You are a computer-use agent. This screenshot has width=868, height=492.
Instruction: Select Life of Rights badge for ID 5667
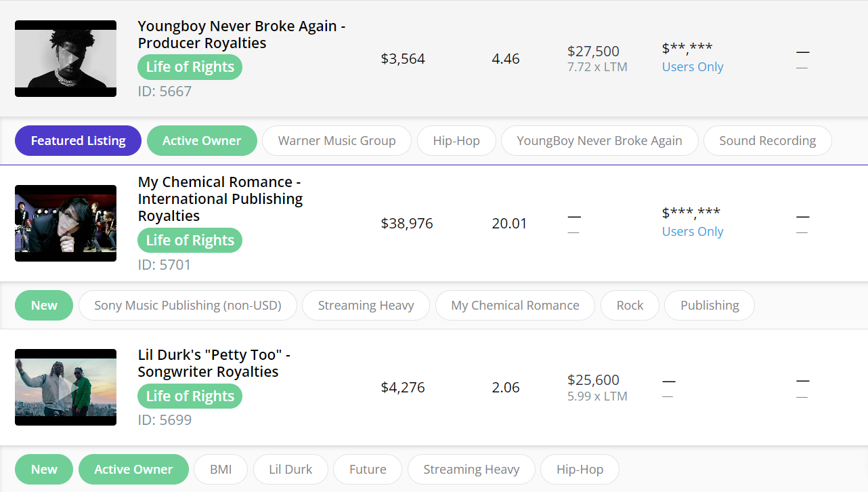tap(190, 67)
